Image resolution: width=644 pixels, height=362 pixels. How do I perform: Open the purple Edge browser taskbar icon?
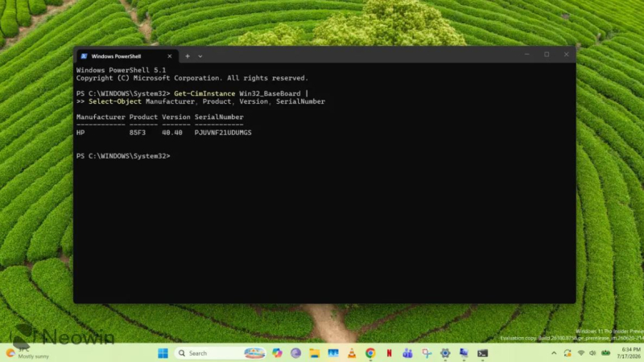pos(295,353)
